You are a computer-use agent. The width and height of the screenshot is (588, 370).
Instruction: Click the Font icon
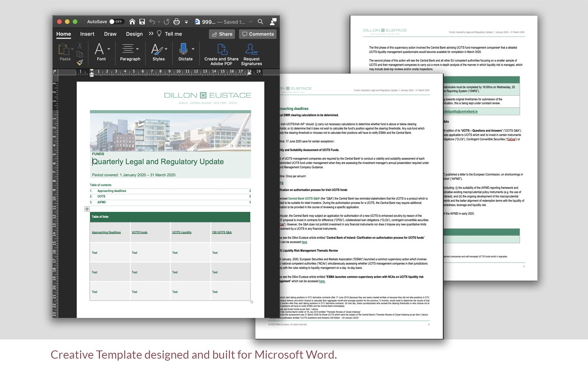(x=99, y=49)
